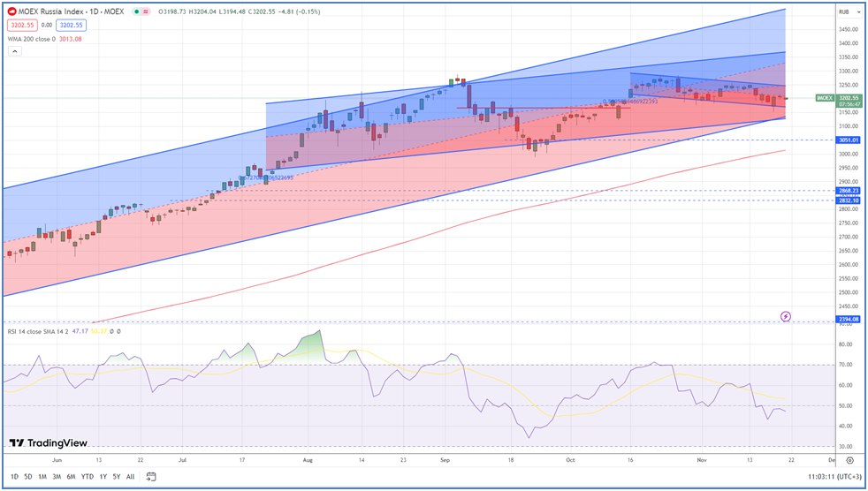868x491 pixels.
Task: Click the 3051.01 horizontal line price label
Action: pyautogui.click(x=848, y=140)
